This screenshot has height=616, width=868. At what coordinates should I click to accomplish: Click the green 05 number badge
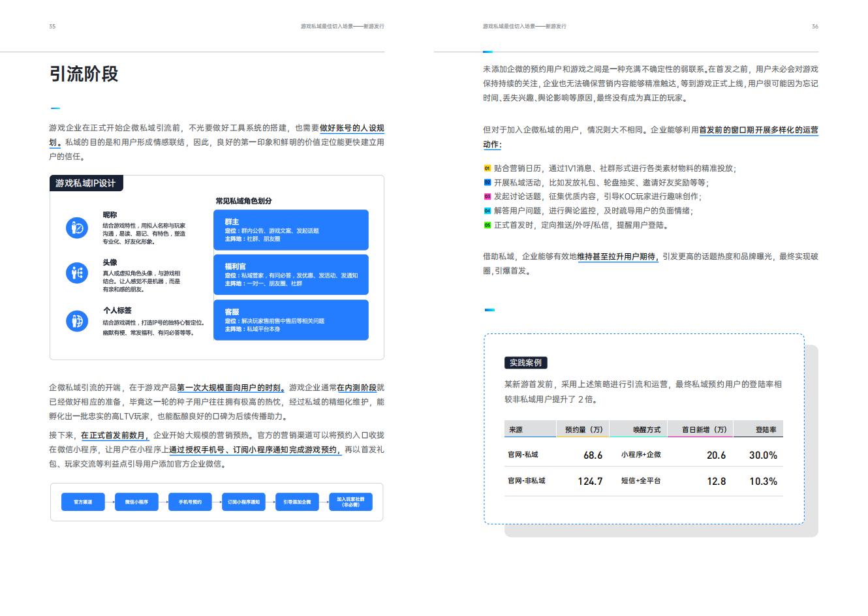[x=487, y=225]
